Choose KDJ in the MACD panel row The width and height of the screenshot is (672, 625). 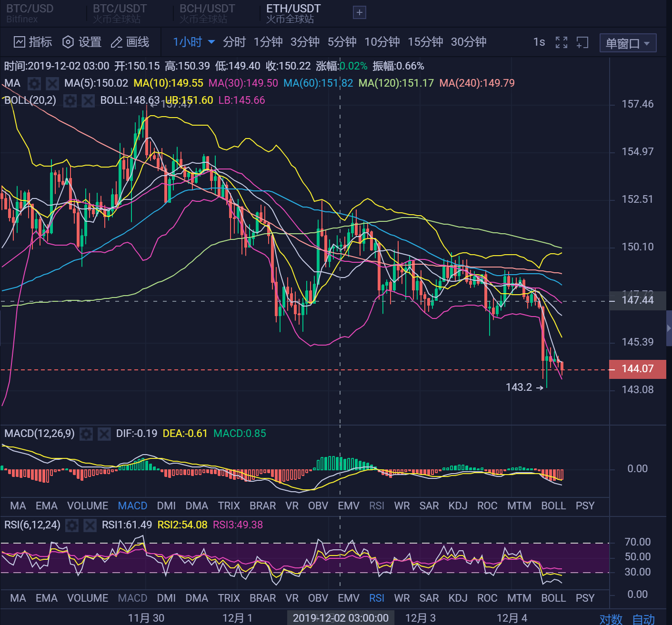tap(458, 506)
